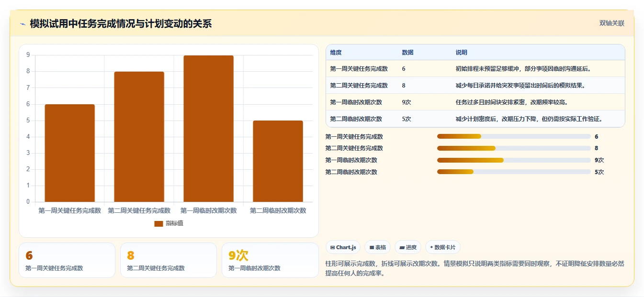Click the 第二周关键任务完成数 bar in chart

(139, 137)
